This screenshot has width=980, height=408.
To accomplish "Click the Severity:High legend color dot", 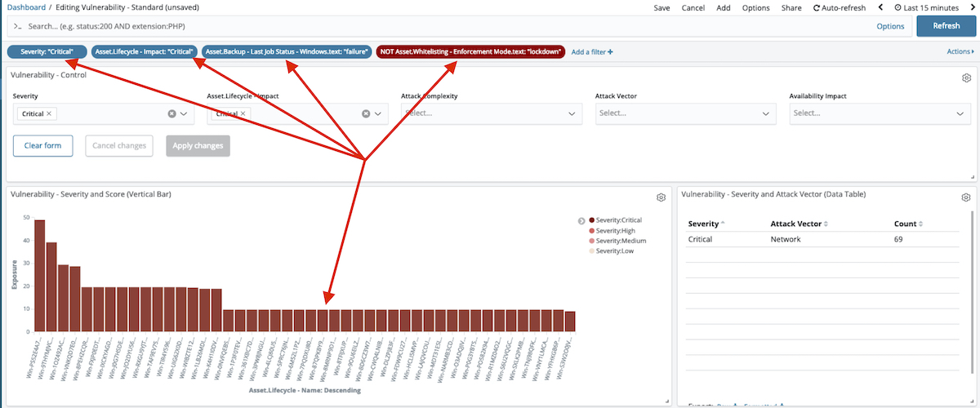I will [591, 231].
